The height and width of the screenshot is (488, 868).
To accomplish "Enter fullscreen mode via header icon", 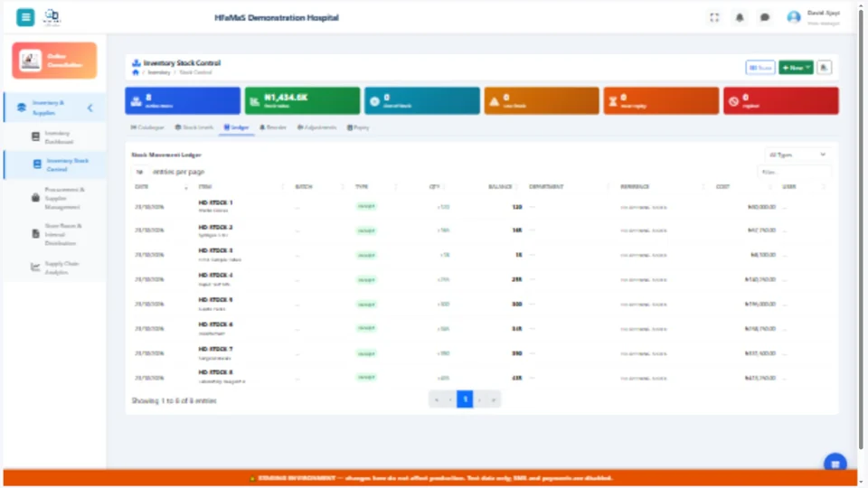I will pos(714,18).
